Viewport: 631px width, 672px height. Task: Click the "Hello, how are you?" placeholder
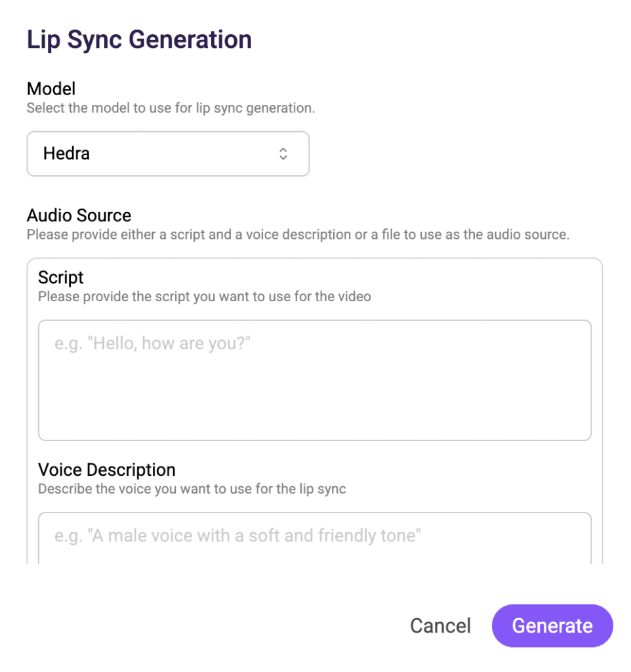point(153,343)
